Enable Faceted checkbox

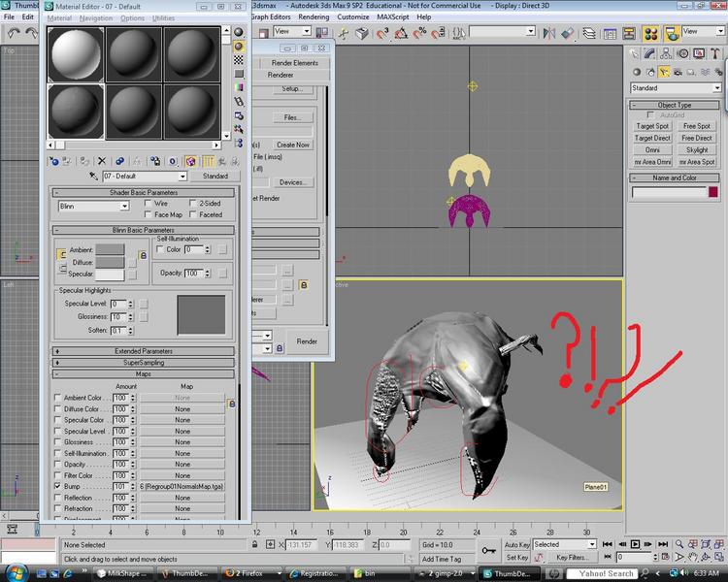[193, 214]
